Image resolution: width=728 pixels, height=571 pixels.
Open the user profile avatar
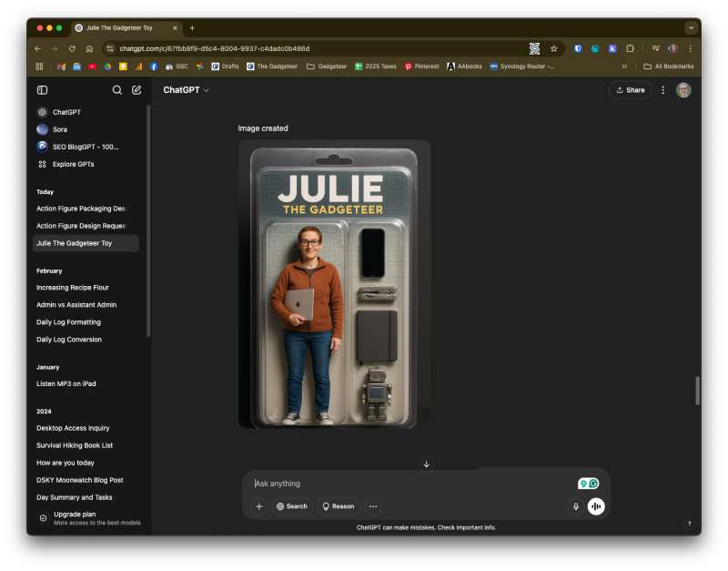(683, 90)
